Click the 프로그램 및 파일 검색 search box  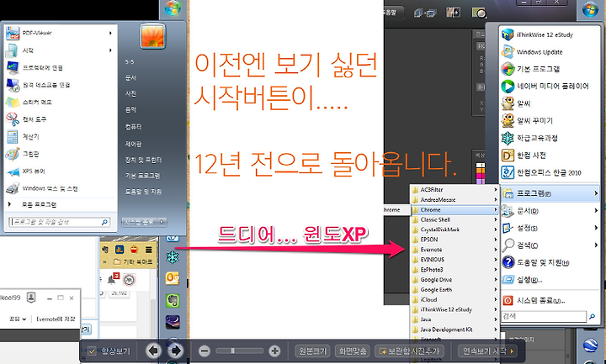point(59,222)
